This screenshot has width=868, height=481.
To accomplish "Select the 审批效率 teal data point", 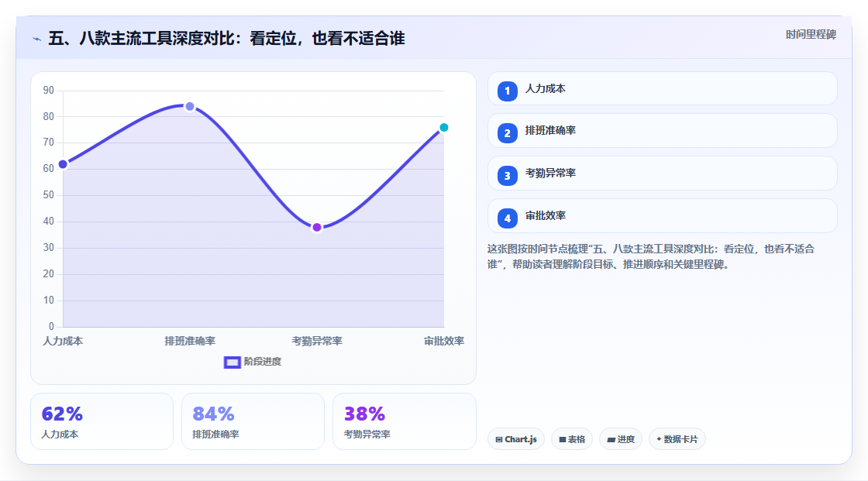I will (x=443, y=128).
